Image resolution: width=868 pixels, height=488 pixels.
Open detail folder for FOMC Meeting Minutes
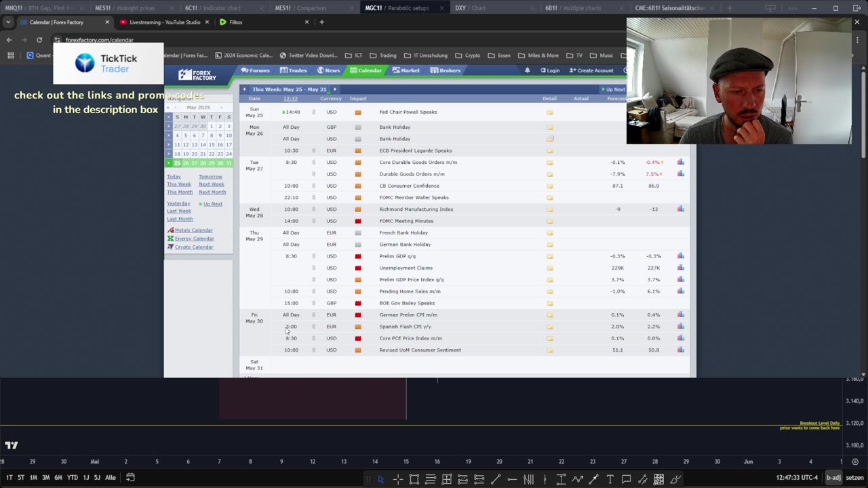pos(550,221)
